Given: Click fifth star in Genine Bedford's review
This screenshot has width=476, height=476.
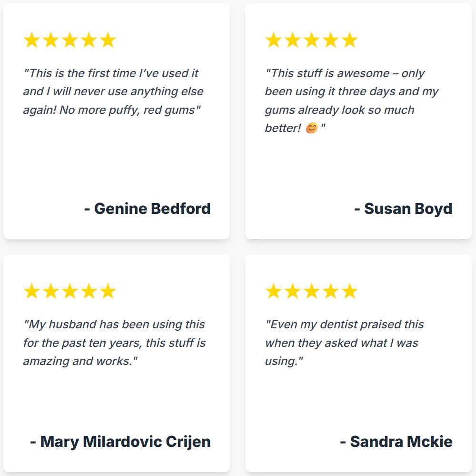Looking at the screenshot, I should [108, 40].
